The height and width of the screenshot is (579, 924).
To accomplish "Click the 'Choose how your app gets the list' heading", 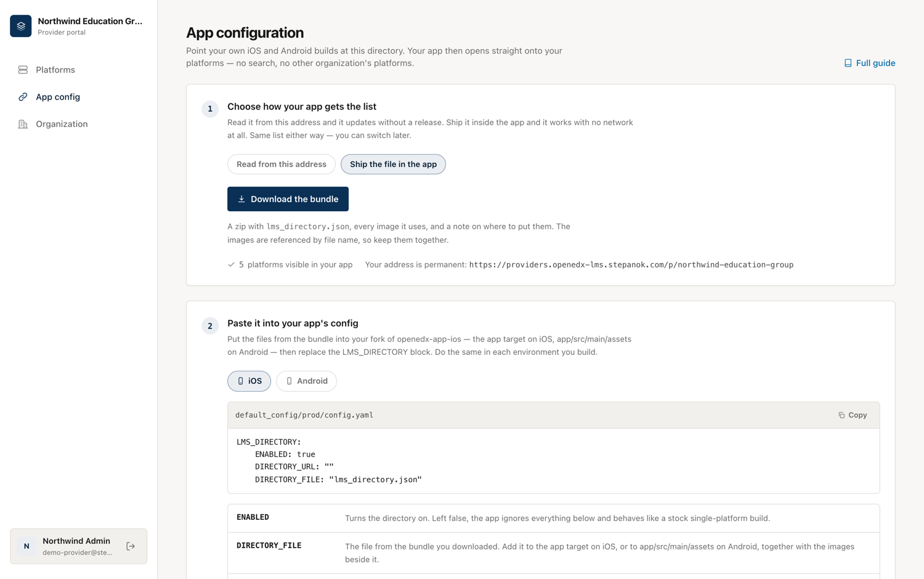I will 302,107.
